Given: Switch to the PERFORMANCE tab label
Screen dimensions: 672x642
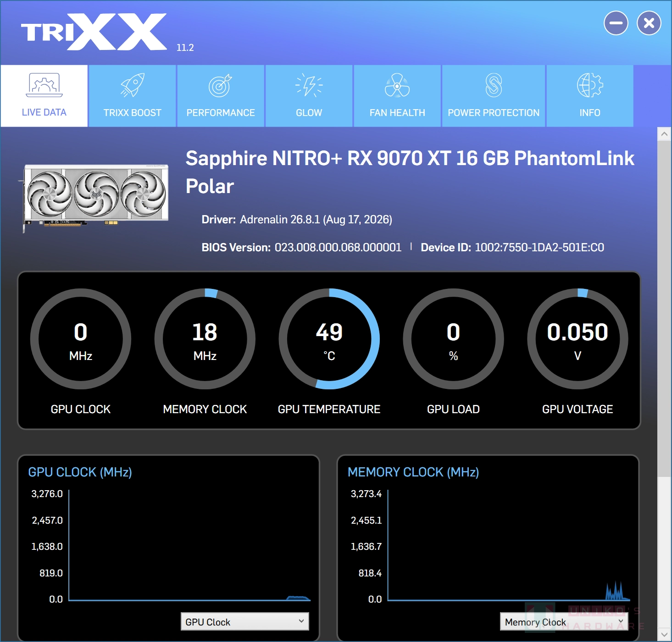Looking at the screenshot, I should pos(221,113).
